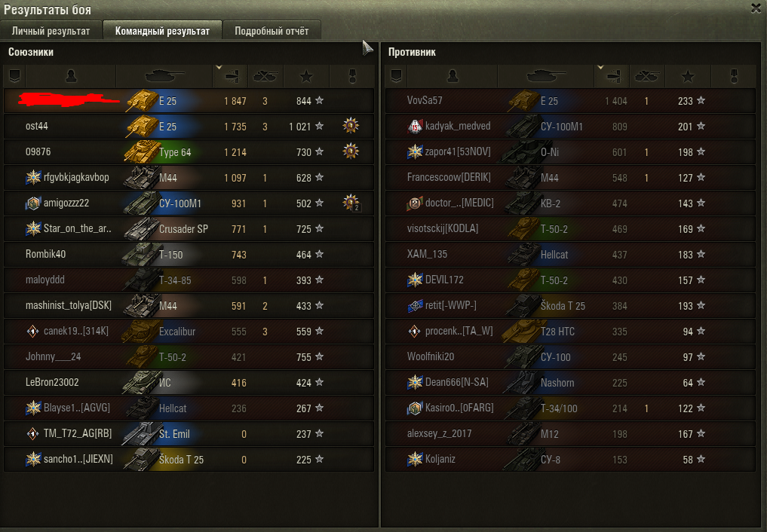Select player Rombik40 name

(x=45, y=254)
